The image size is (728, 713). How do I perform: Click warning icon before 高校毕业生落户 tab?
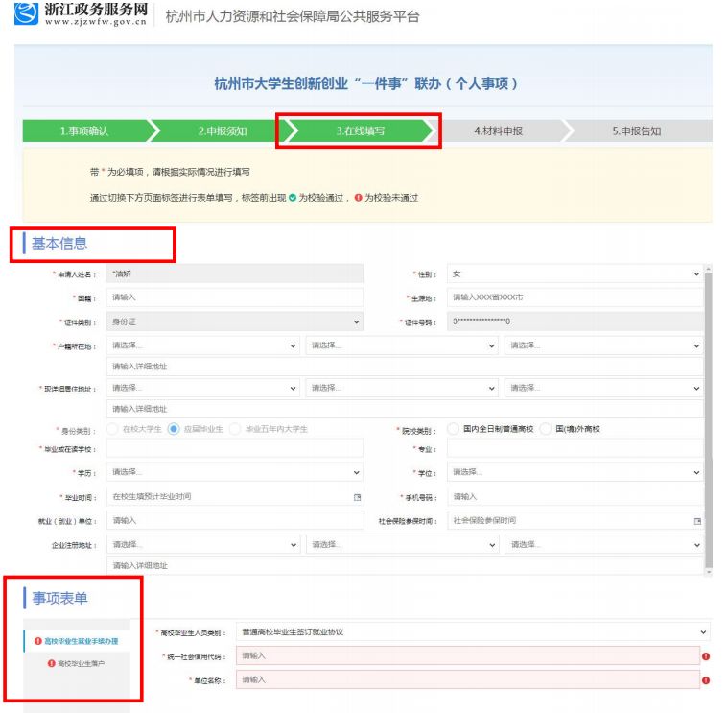click(52, 663)
